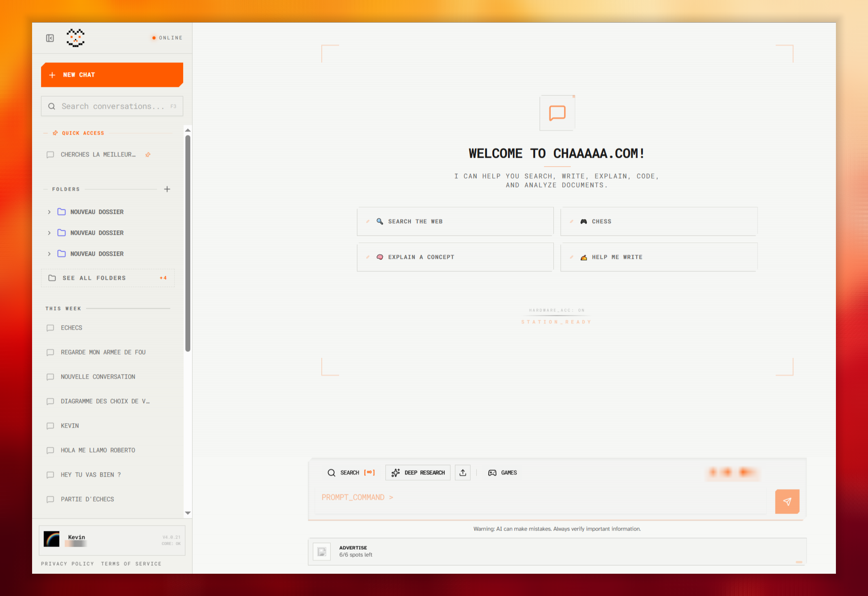Open the Advertise spots banner
Image resolution: width=868 pixels, height=596 pixels.
pyautogui.click(x=557, y=552)
